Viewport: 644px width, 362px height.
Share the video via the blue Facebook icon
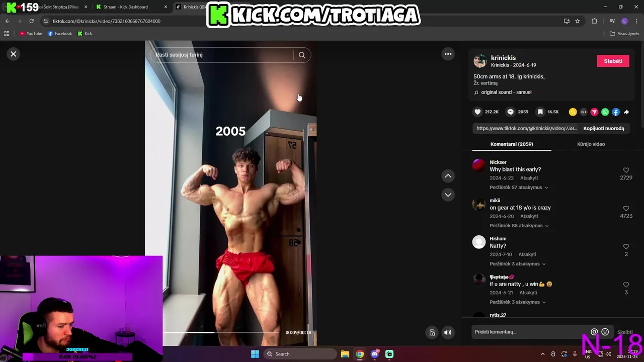(616, 112)
